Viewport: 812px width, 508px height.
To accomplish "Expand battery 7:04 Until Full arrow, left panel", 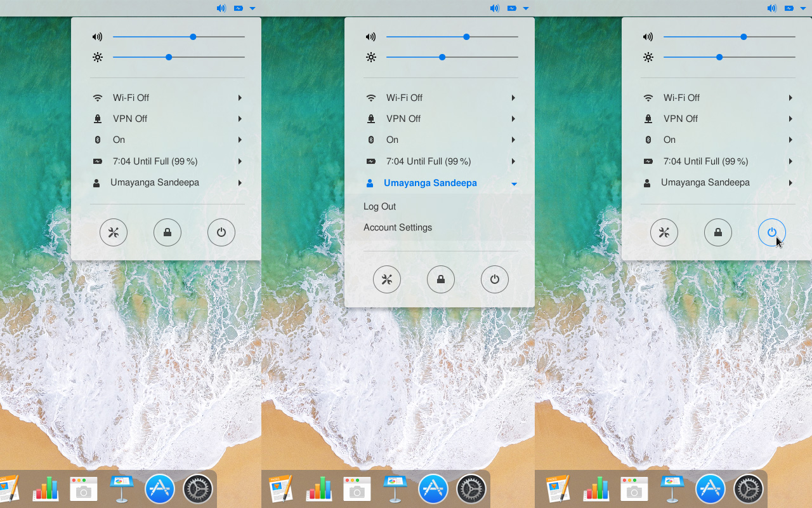I will tap(240, 161).
